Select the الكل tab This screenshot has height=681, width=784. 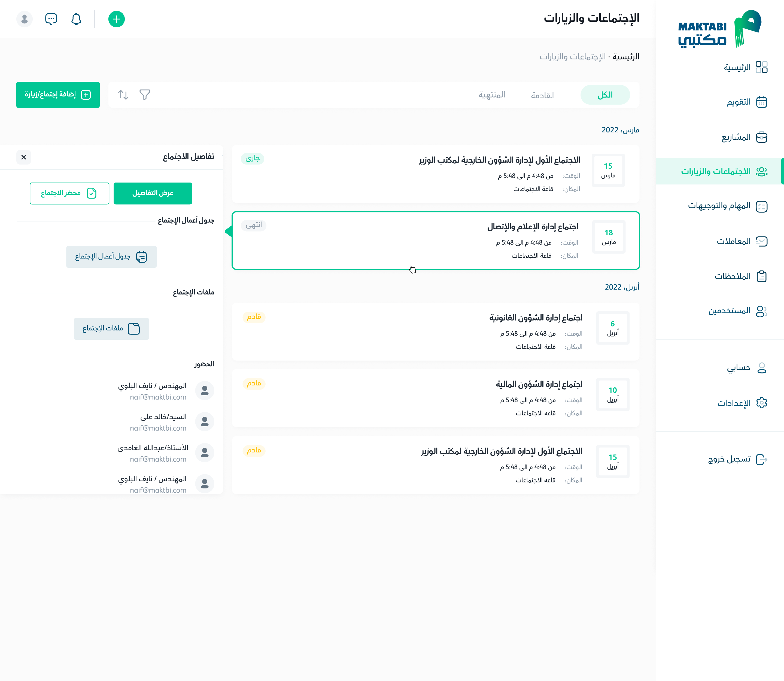(x=605, y=95)
